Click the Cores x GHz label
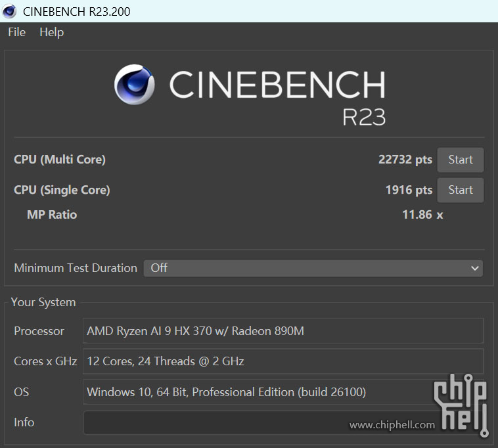Screen dimensions: 498x448 45,361
